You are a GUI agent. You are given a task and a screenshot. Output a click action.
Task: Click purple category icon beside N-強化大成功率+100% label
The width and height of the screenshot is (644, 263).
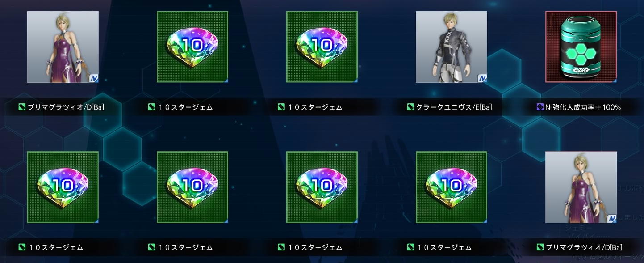[x=540, y=107]
